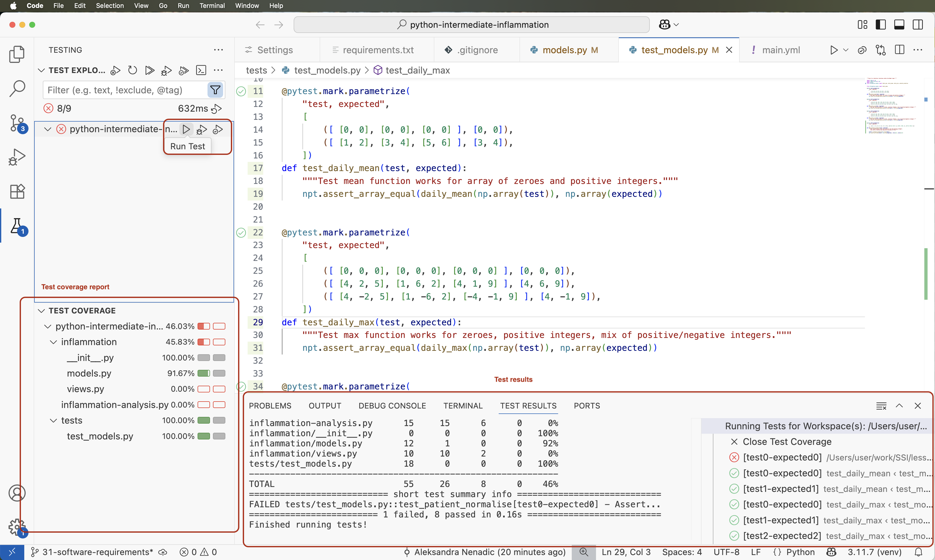Viewport: 935px width, 560px height.
Task: Run all tests with coverage
Action: 183,71
